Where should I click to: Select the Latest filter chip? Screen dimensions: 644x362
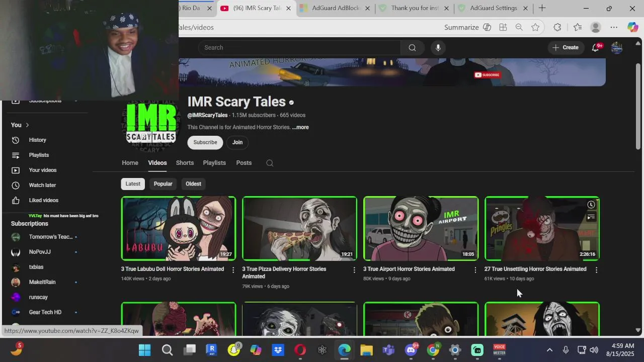coord(133,184)
